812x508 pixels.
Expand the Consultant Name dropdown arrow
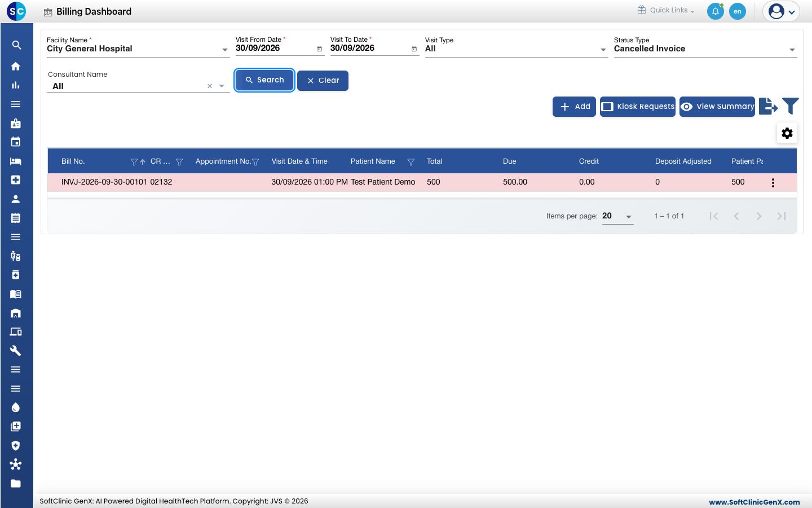(x=222, y=86)
